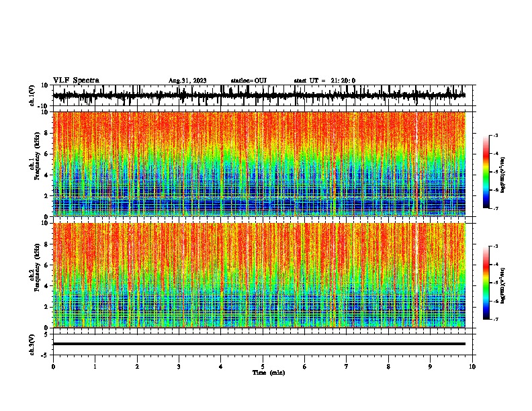Click the '8' kHz tick on ch.1 frequency axis
The image size is (532, 411).
pyautogui.click(x=47, y=133)
